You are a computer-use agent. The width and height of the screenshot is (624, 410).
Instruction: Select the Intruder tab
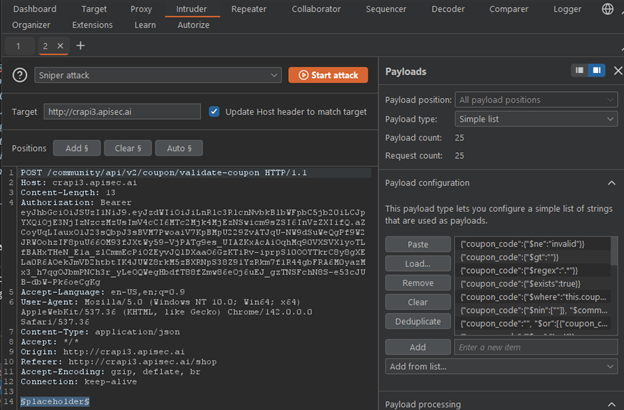pyautogui.click(x=191, y=9)
